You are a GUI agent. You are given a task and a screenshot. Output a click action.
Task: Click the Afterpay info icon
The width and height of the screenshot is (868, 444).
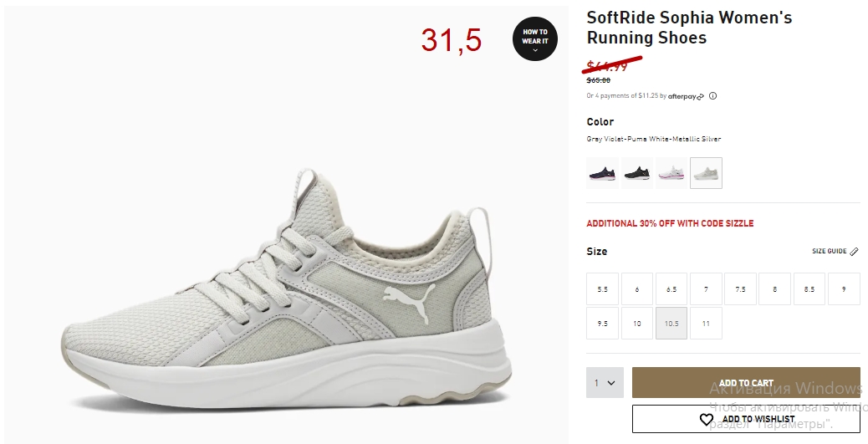pyautogui.click(x=713, y=96)
